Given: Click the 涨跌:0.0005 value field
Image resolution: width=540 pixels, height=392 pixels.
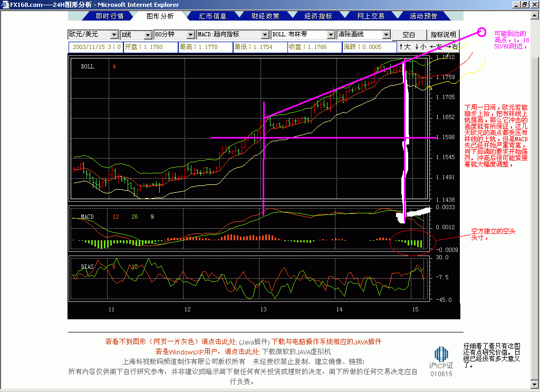Looking at the screenshot, I should 370,47.
